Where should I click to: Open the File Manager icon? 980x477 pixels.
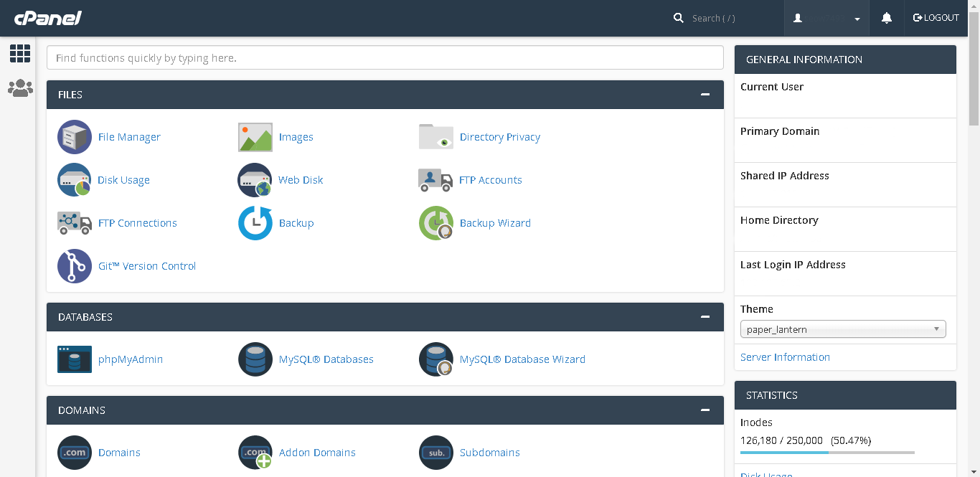pos(75,137)
